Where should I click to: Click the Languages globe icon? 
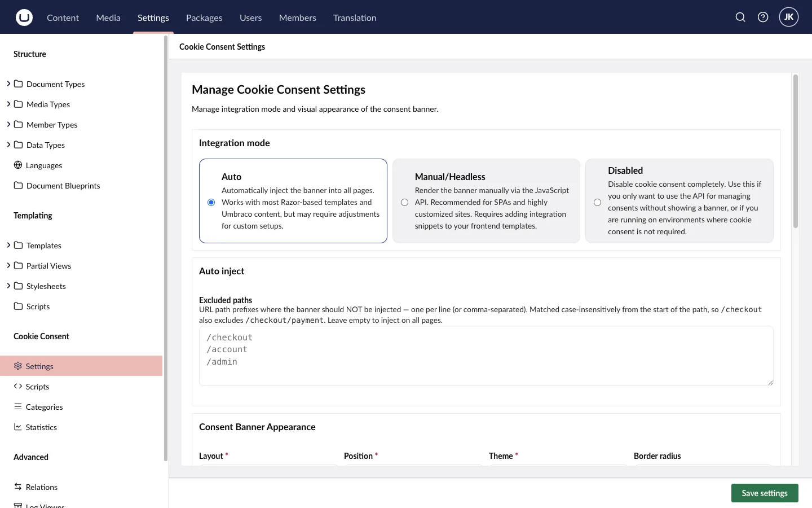pos(18,165)
